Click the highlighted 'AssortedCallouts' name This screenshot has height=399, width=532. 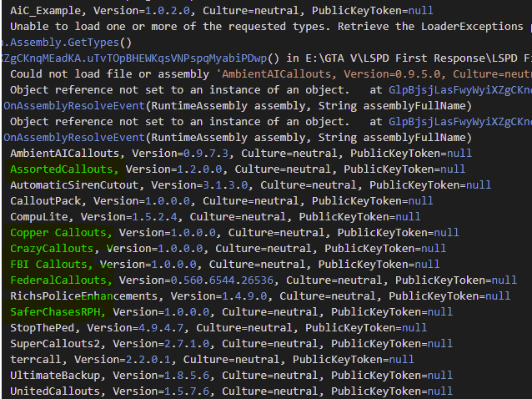coord(61,169)
